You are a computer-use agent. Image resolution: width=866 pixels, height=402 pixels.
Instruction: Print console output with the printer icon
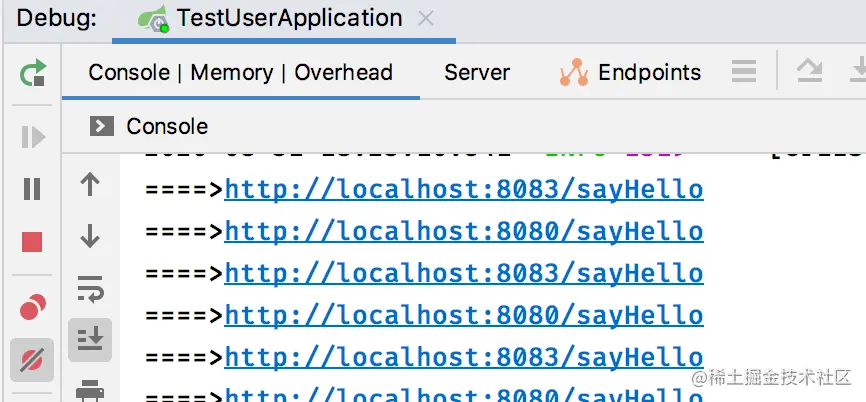pyautogui.click(x=90, y=389)
